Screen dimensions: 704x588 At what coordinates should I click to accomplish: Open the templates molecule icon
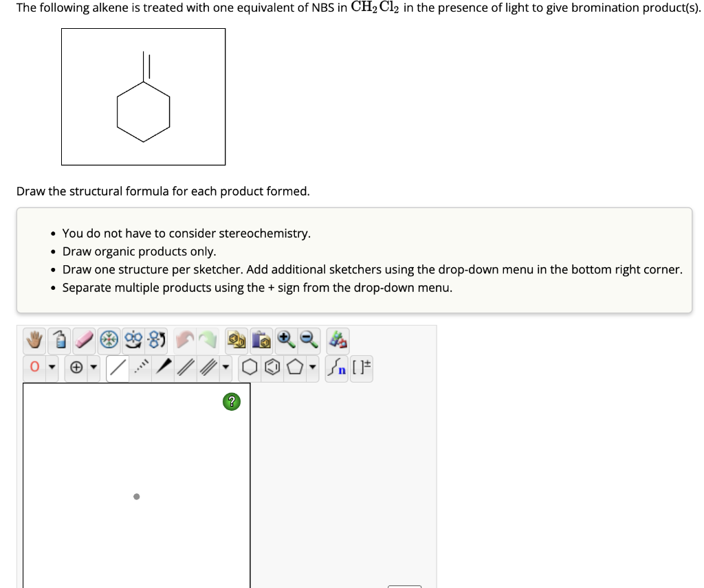338,339
